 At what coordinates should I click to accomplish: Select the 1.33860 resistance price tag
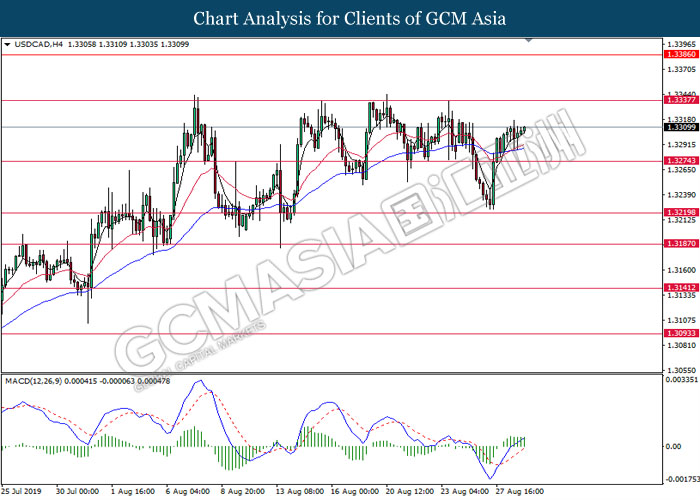(680, 55)
